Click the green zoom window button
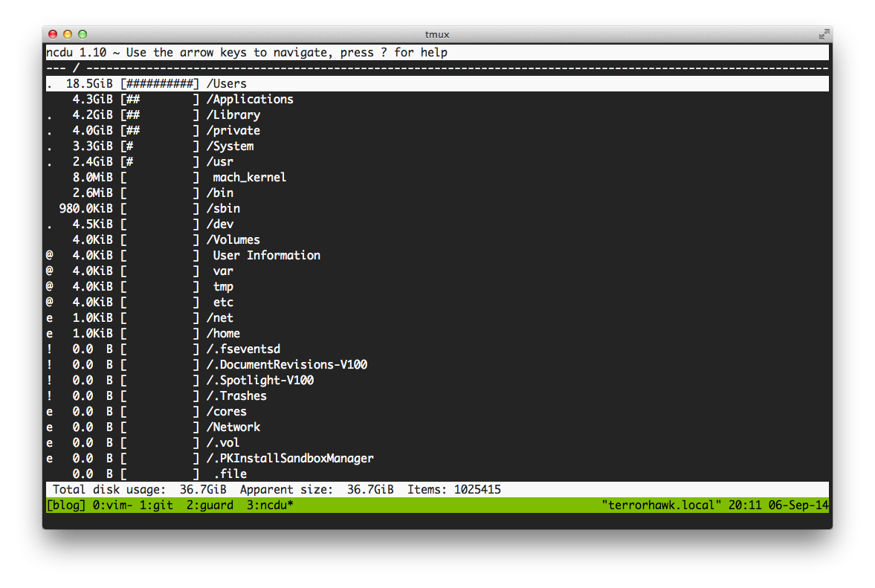This screenshot has width=875, height=588. click(x=83, y=35)
